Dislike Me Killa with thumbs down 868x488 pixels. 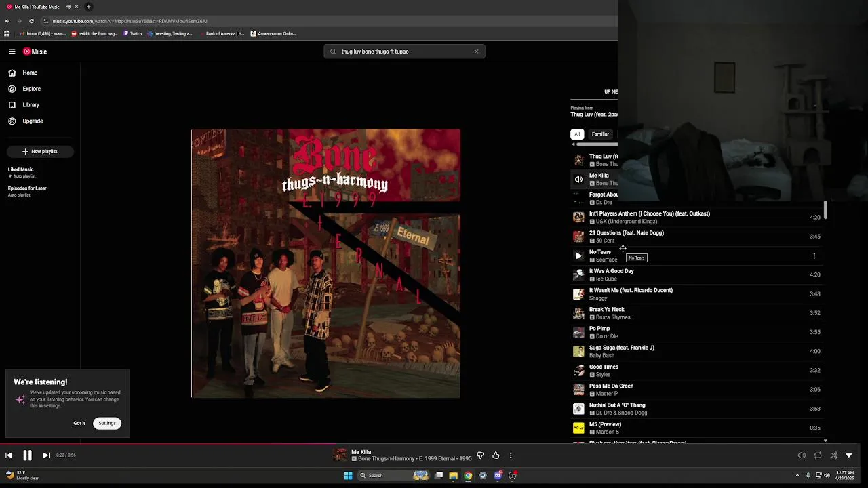point(480,455)
